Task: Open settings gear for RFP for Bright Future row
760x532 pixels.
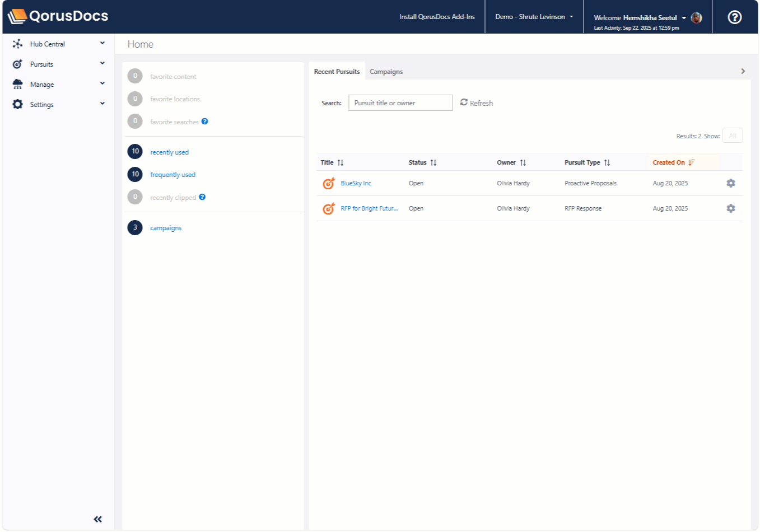Action: click(730, 208)
